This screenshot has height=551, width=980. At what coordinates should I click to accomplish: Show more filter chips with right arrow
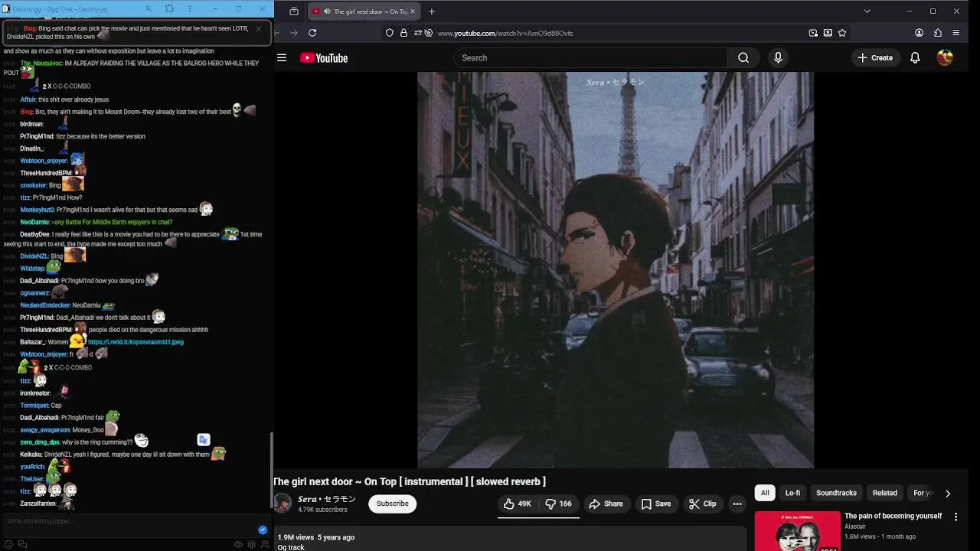click(948, 494)
